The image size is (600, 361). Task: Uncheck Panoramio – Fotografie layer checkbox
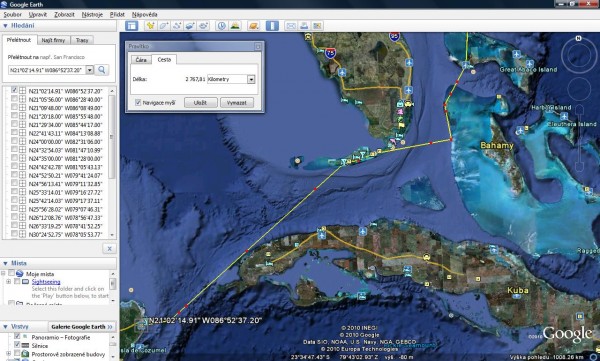click(x=17, y=336)
